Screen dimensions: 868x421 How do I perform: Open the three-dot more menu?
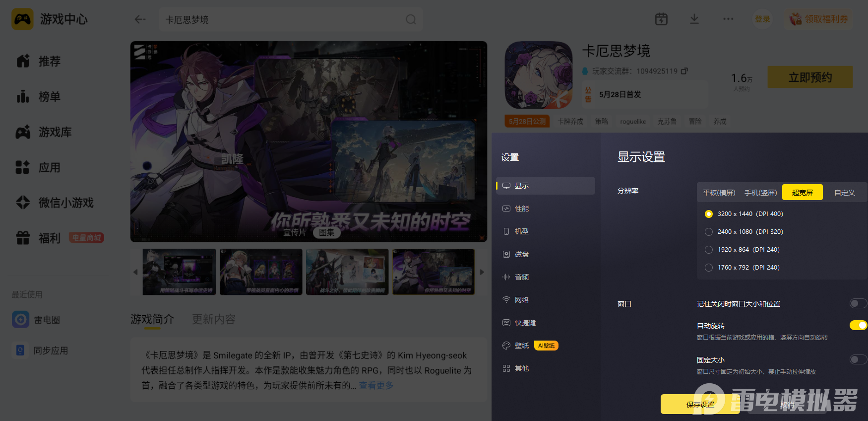(x=728, y=19)
